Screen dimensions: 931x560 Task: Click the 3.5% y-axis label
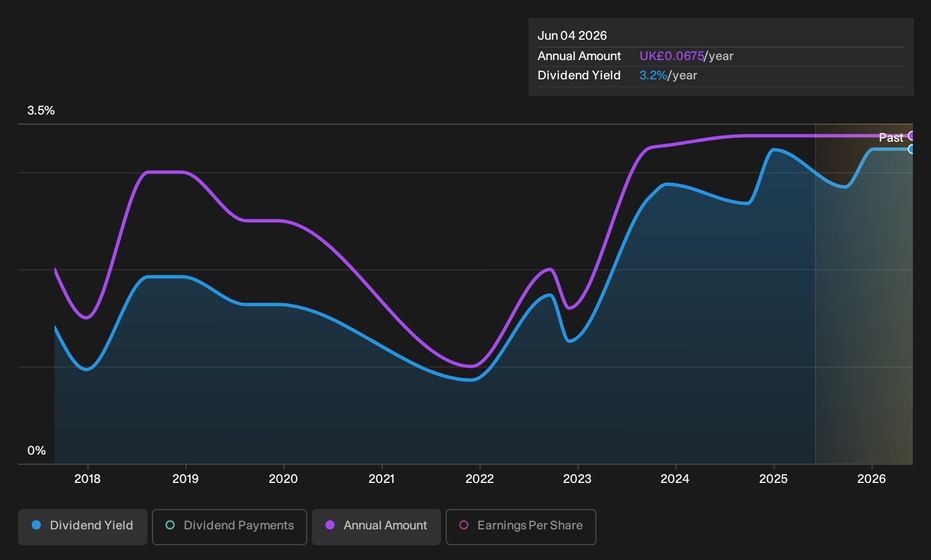(41, 111)
